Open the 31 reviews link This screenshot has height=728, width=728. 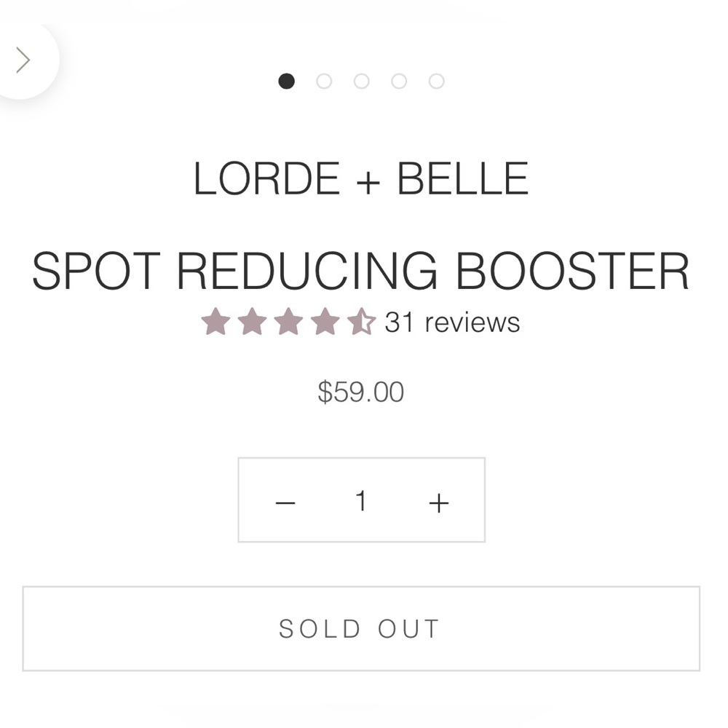[x=451, y=321]
